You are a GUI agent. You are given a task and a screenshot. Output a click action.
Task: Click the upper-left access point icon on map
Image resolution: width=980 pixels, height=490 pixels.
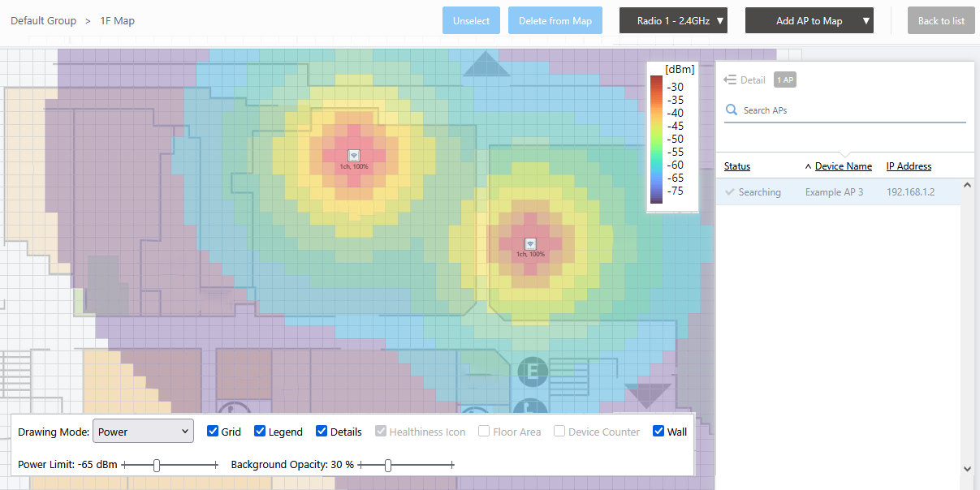(354, 155)
